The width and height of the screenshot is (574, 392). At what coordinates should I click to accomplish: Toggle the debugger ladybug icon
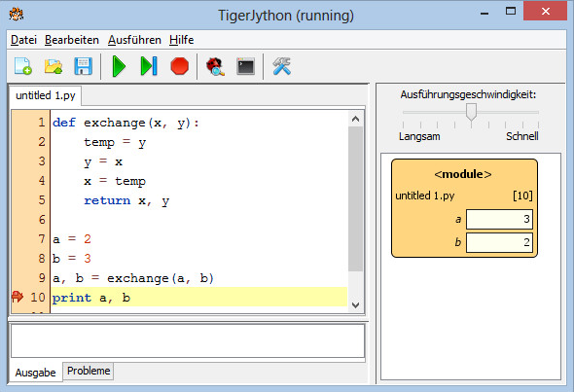[215, 66]
